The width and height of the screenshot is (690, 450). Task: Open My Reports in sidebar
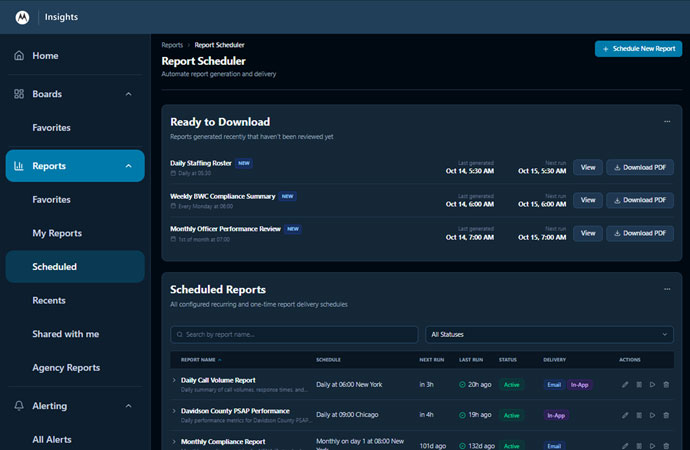pyautogui.click(x=57, y=233)
